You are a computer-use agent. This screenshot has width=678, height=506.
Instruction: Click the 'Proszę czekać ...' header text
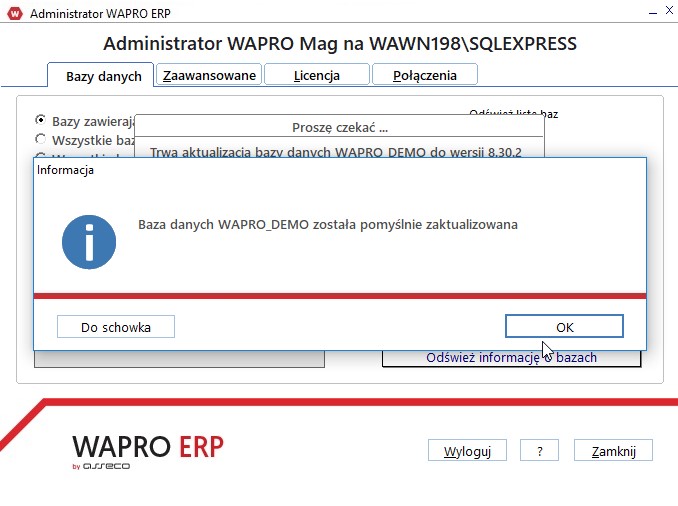tap(340, 128)
